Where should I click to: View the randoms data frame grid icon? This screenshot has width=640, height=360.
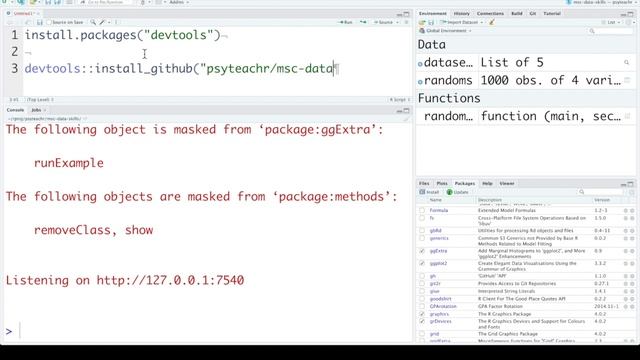coord(628,80)
